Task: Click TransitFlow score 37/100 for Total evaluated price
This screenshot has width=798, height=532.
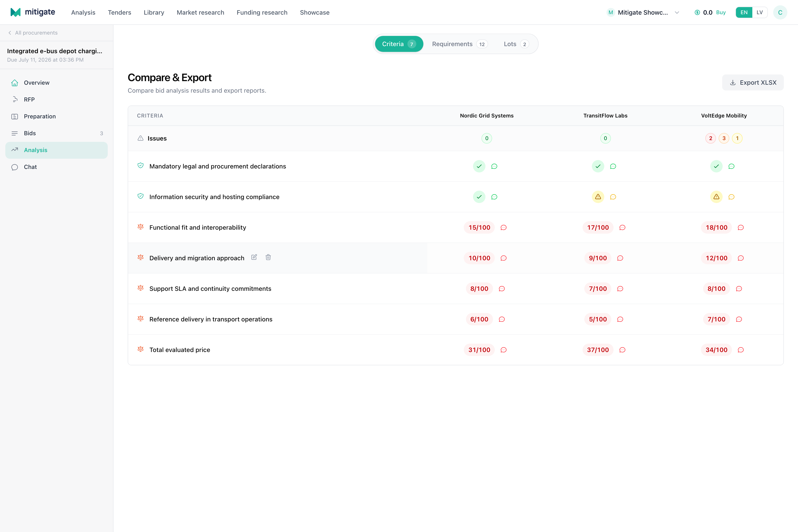Action: point(598,350)
